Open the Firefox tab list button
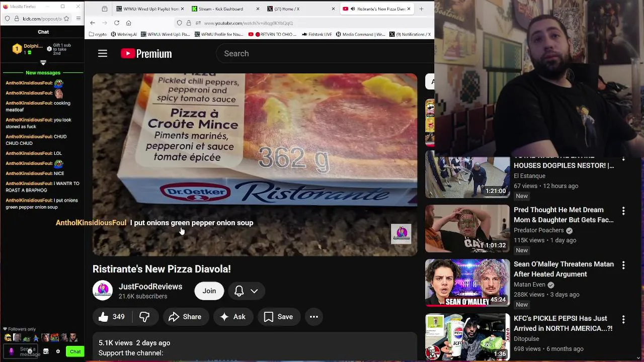The image size is (644, 362). click(x=104, y=9)
